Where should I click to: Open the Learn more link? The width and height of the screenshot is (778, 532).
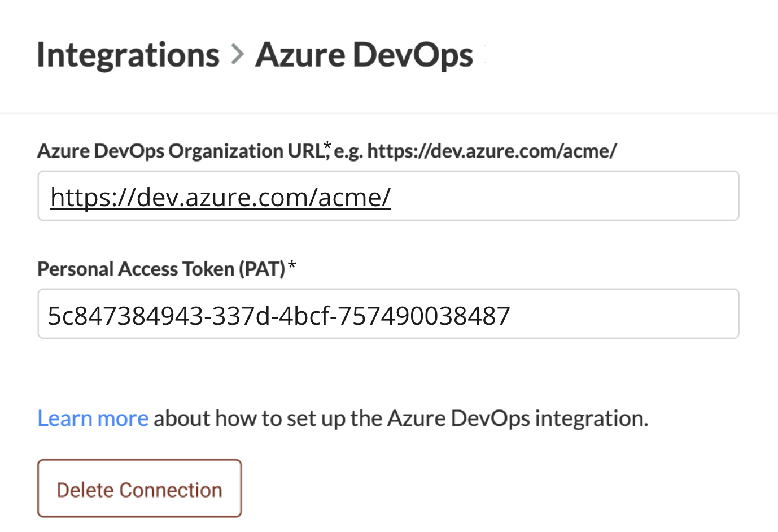pos(93,418)
